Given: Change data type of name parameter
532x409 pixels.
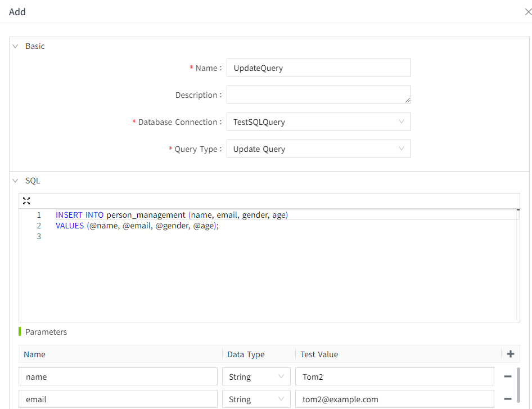Looking at the screenshot, I should [x=256, y=376].
